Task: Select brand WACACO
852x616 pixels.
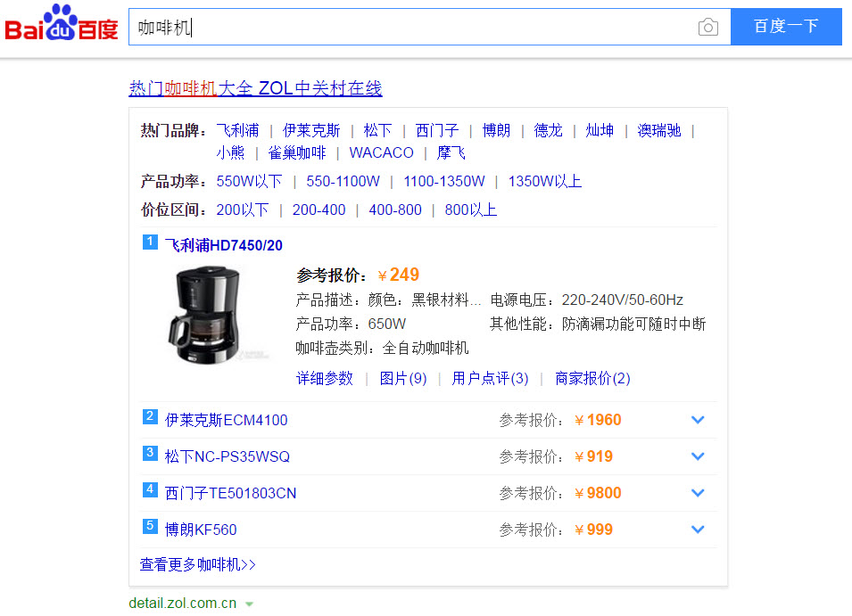Action: 382,152
